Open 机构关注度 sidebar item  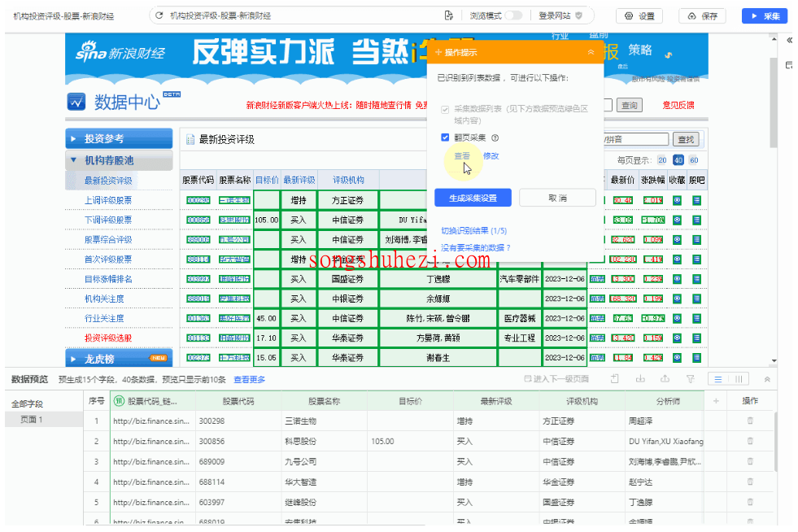click(x=104, y=299)
